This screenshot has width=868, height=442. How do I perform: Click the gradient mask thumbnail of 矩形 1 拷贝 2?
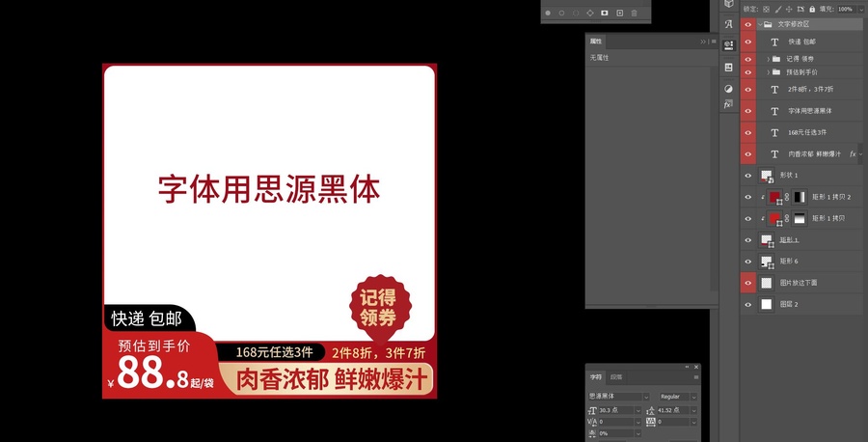point(800,197)
